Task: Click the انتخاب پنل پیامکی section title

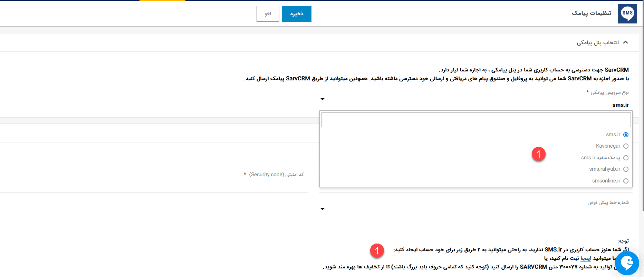Action: (x=598, y=42)
